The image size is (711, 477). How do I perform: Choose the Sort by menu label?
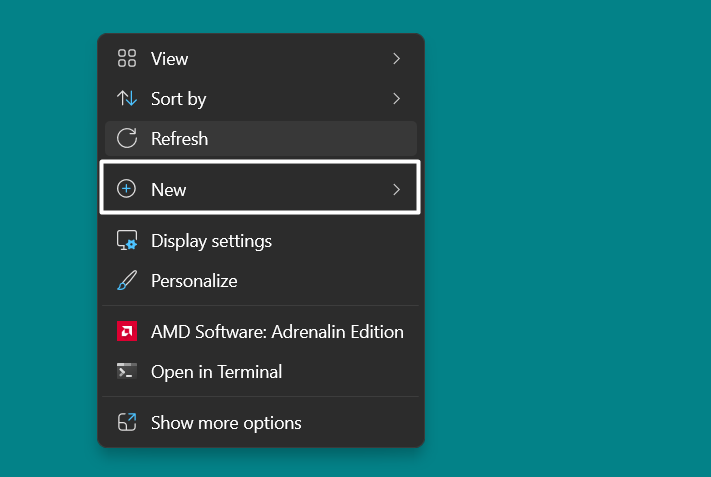click(178, 99)
